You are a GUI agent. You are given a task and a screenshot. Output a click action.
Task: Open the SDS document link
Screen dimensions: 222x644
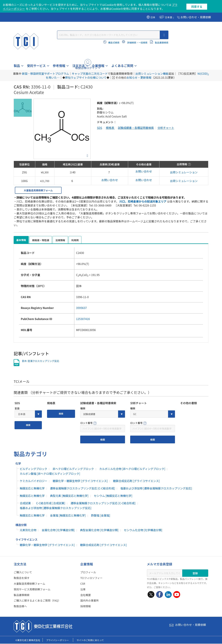point(99,128)
